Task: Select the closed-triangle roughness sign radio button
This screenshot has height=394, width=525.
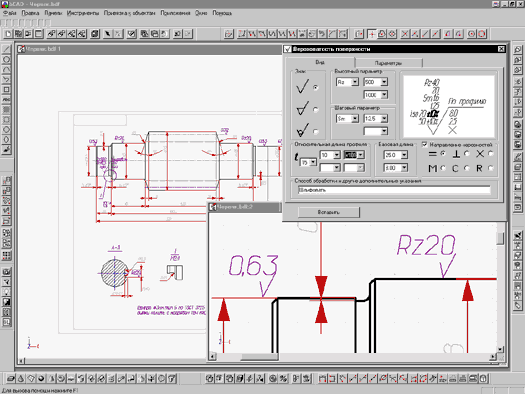Action: 315,109
